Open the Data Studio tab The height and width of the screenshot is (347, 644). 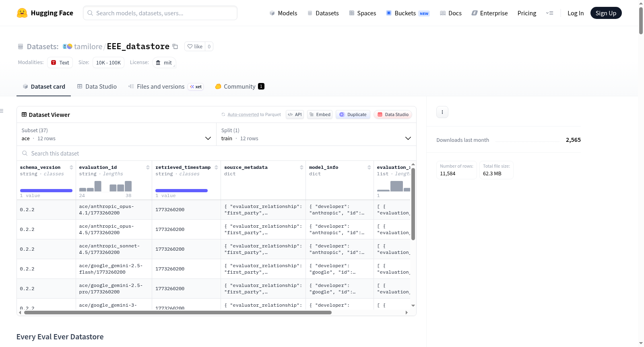tap(97, 87)
